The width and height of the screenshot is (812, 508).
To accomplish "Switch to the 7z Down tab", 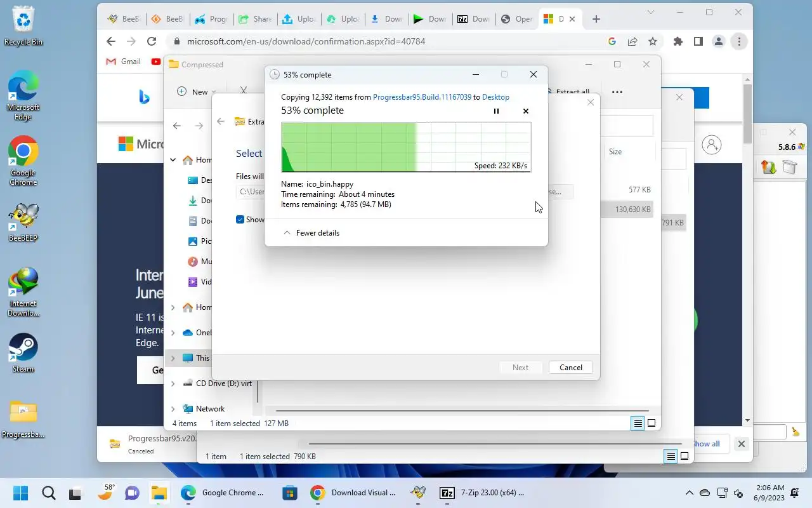I will [473, 19].
